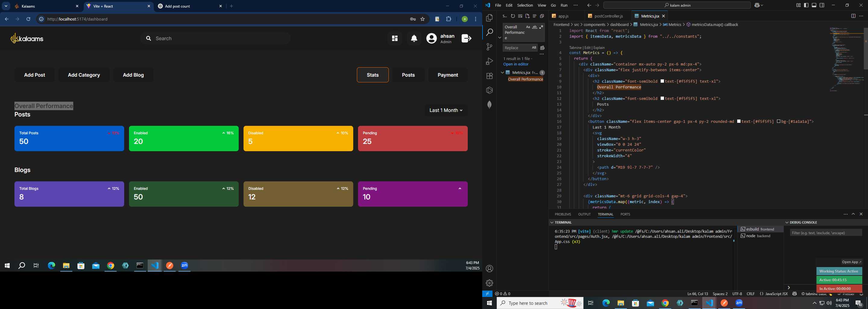Open Last 1 Month dropdown

[446, 110]
